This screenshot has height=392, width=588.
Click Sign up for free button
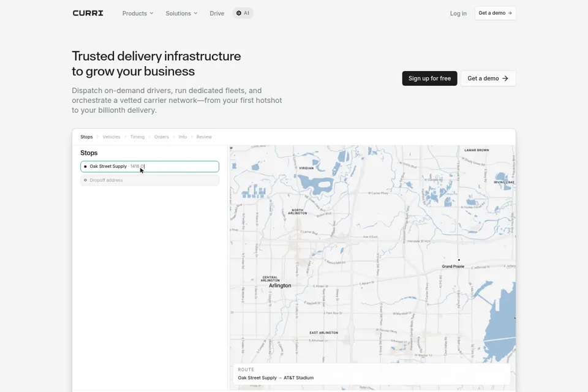(x=429, y=78)
